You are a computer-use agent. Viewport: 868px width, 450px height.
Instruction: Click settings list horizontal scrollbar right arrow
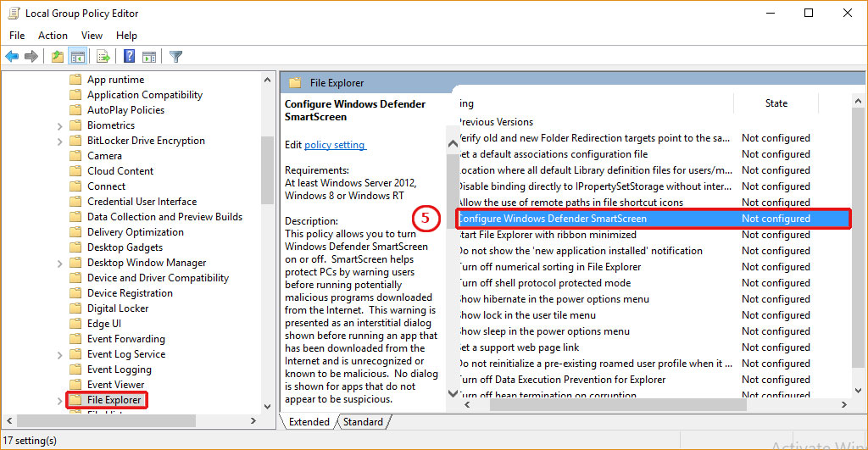click(843, 405)
